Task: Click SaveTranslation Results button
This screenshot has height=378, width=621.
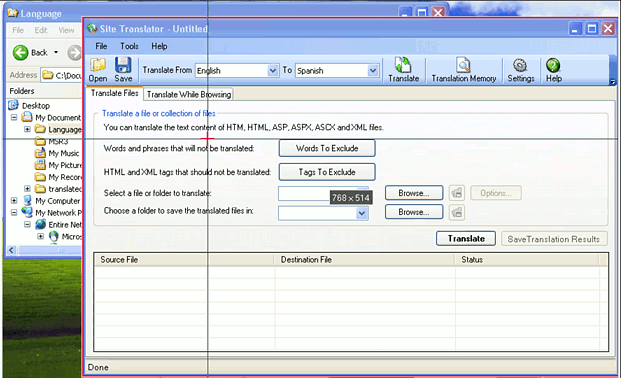Action: coord(554,239)
